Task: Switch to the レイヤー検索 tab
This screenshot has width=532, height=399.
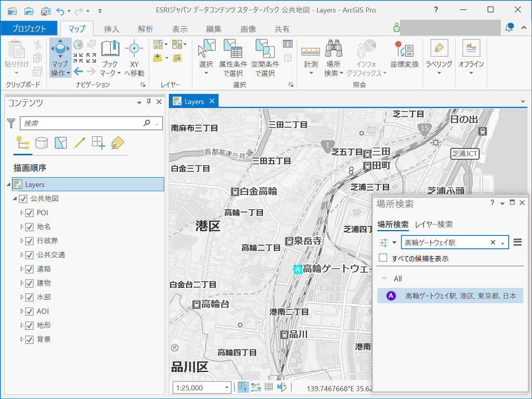Action: point(434,224)
